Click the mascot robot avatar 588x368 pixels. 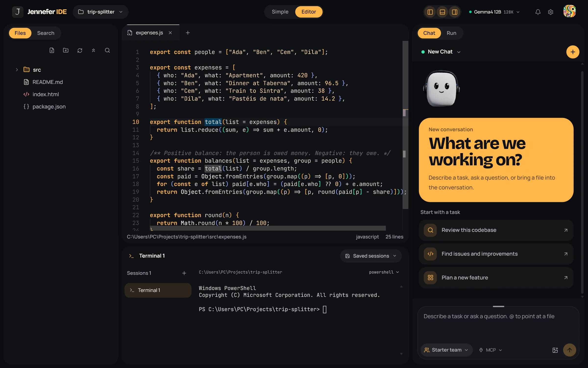[441, 88]
